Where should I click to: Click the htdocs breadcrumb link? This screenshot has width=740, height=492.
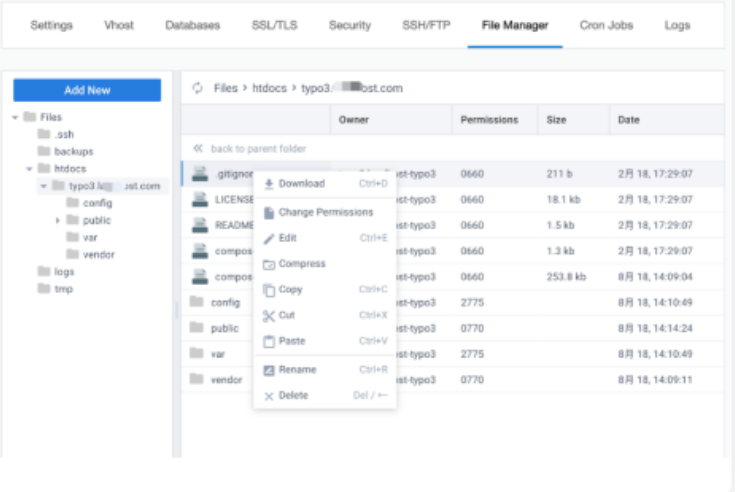tap(270, 88)
